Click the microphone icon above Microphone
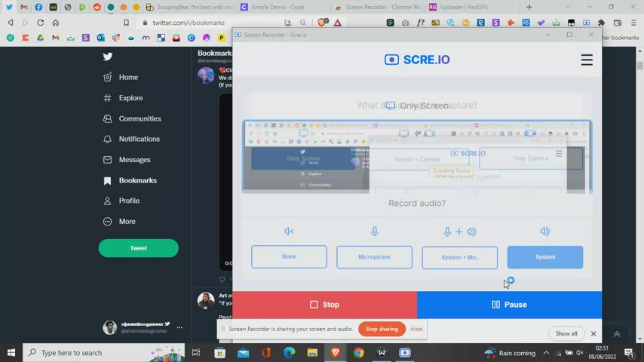Viewport: 644px width, 362px height. [x=374, y=232]
